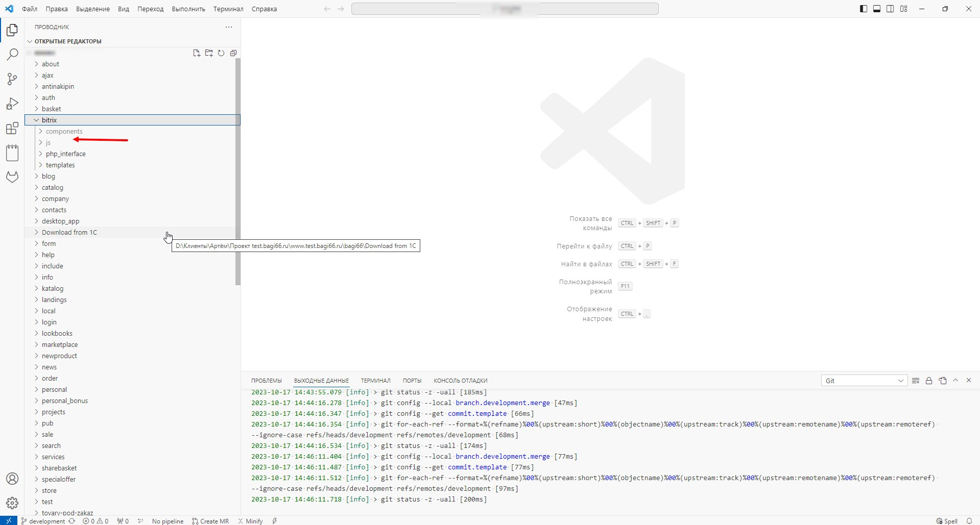Close the bottom panel
The width and height of the screenshot is (980, 525).
click(969, 381)
